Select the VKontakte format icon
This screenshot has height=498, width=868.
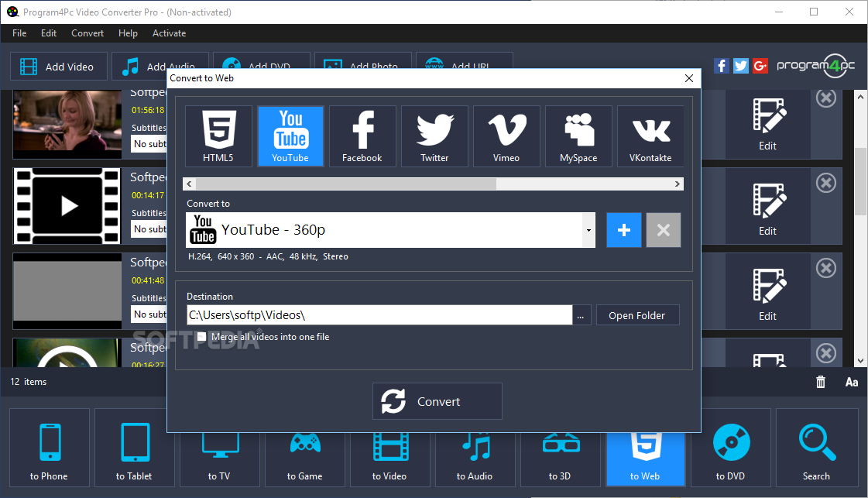[x=650, y=136]
